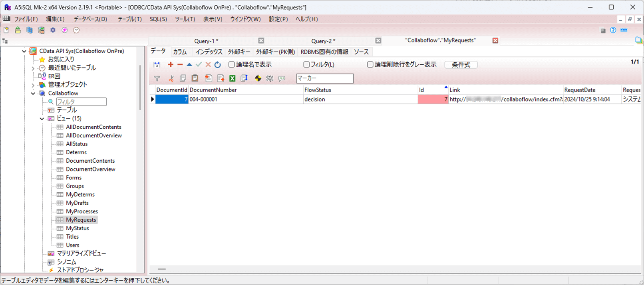Toggle the 論理削除行をグレー表示 checkbox
The image size is (644, 285).
[370, 64]
